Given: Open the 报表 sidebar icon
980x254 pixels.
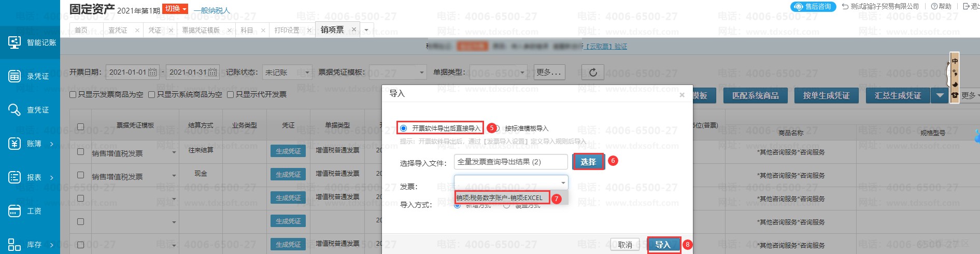Looking at the screenshot, I should coord(15,177).
